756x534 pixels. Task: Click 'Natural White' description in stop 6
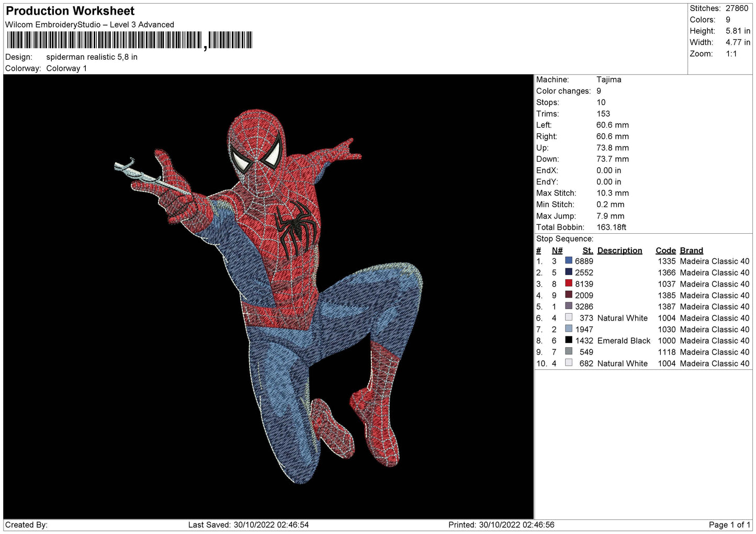click(623, 318)
